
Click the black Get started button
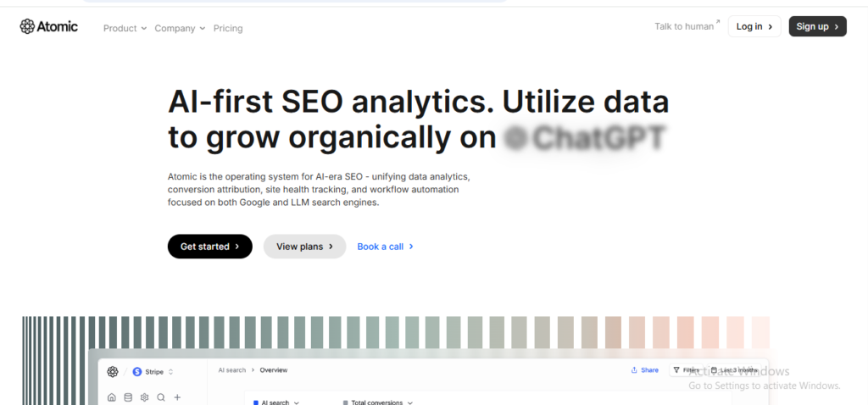pyautogui.click(x=209, y=247)
